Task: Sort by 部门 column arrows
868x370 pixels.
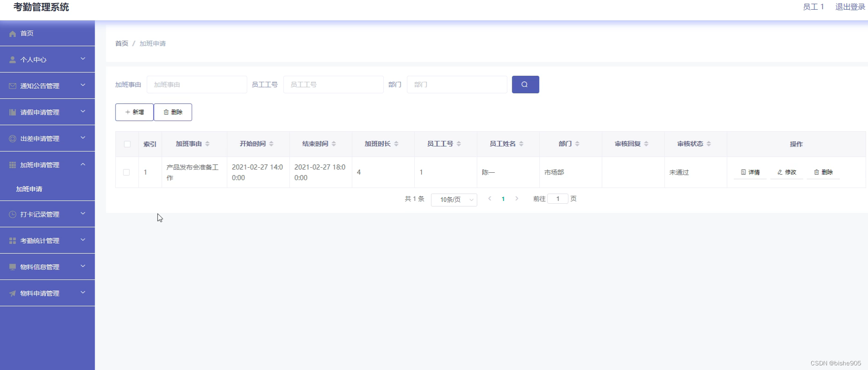Action: point(577,144)
